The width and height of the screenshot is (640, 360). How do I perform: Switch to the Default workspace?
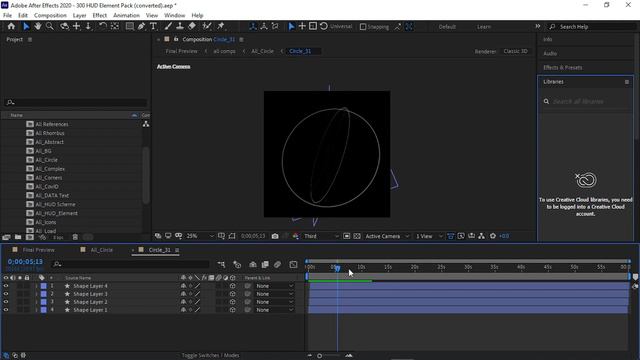pyautogui.click(x=447, y=27)
